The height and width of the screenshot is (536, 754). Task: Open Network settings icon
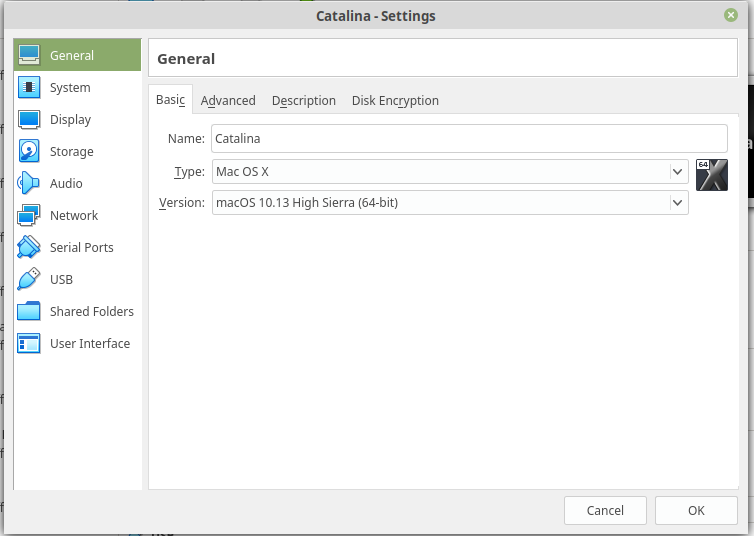pyautogui.click(x=29, y=216)
